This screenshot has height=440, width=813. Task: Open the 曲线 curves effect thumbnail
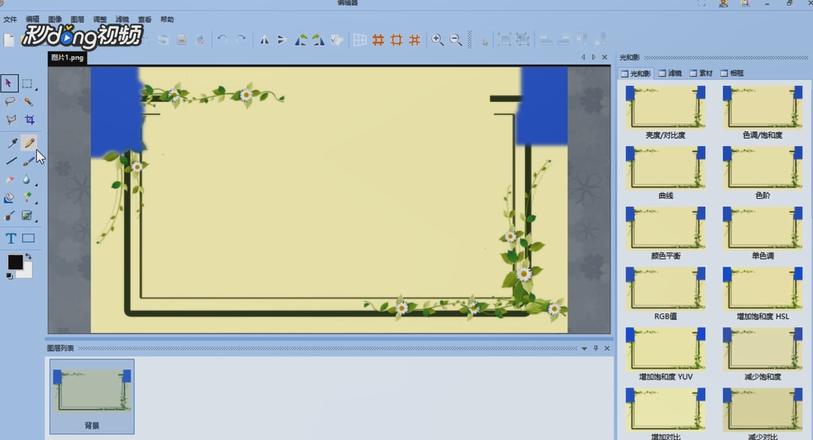click(x=665, y=168)
